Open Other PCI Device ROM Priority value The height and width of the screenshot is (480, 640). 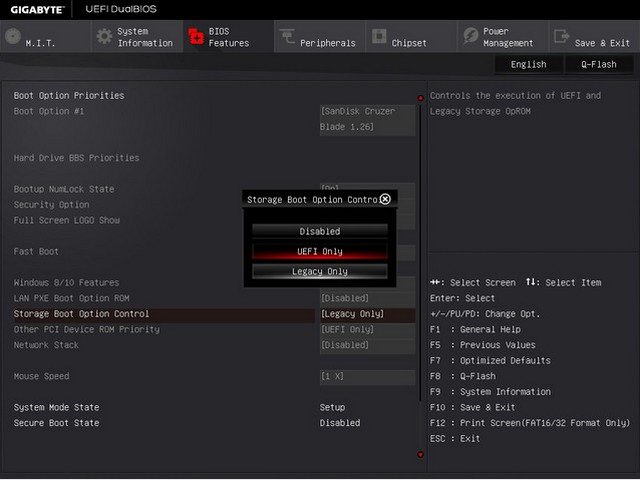(x=366, y=329)
